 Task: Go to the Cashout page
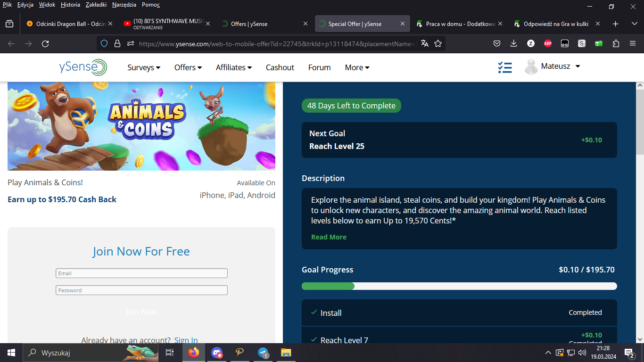pos(280,67)
